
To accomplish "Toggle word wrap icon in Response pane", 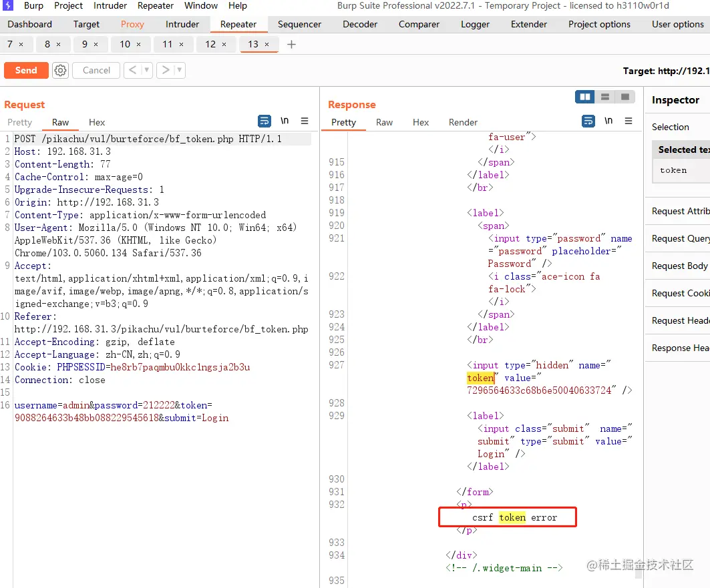I will click(x=588, y=121).
